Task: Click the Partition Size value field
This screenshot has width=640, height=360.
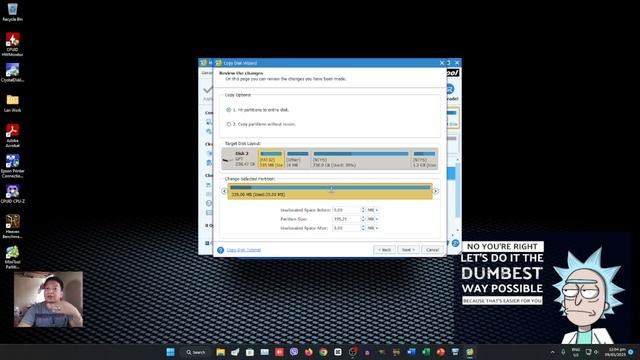Action: tap(346, 219)
